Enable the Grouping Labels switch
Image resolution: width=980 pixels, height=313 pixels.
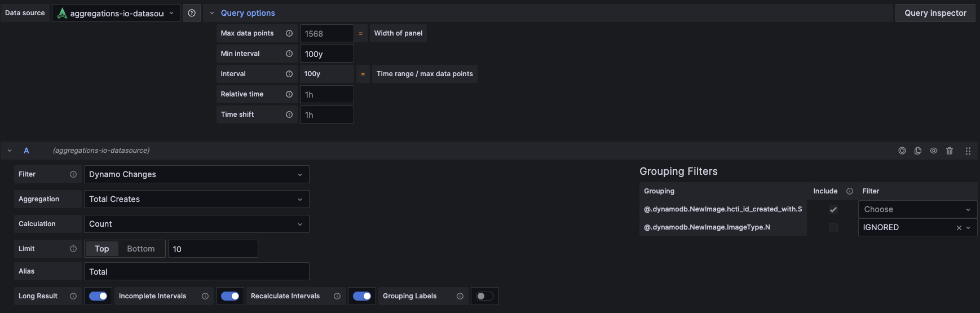[x=484, y=296]
